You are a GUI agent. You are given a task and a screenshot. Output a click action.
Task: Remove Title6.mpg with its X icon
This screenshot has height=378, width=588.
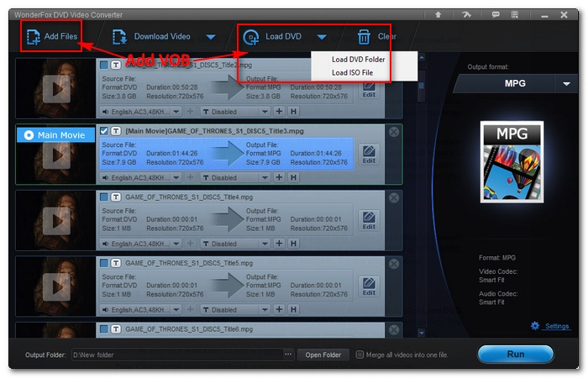pos(394,329)
